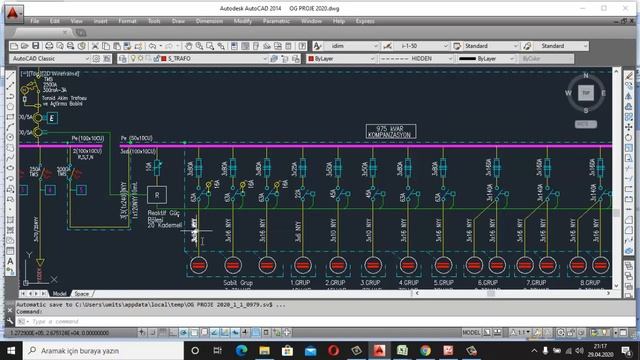640x360 pixels.
Task: Open the idim text style dropdown
Action: (x=376, y=46)
